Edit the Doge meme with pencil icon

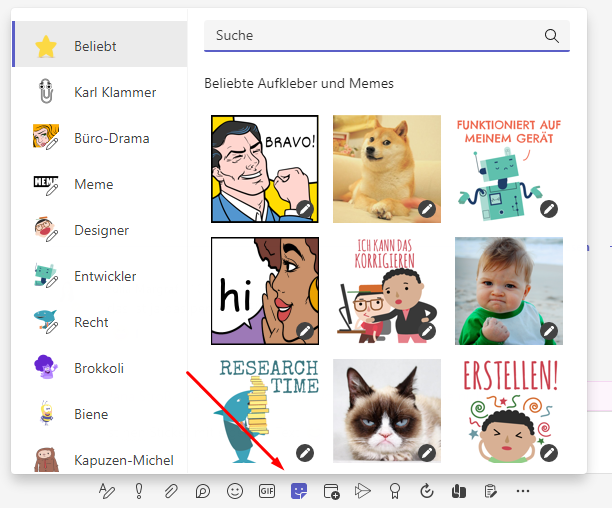(x=427, y=209)
